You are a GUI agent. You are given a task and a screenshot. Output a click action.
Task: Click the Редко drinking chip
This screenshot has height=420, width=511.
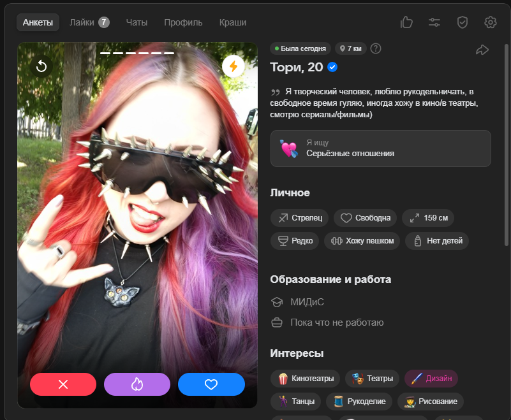pos(295,241)
